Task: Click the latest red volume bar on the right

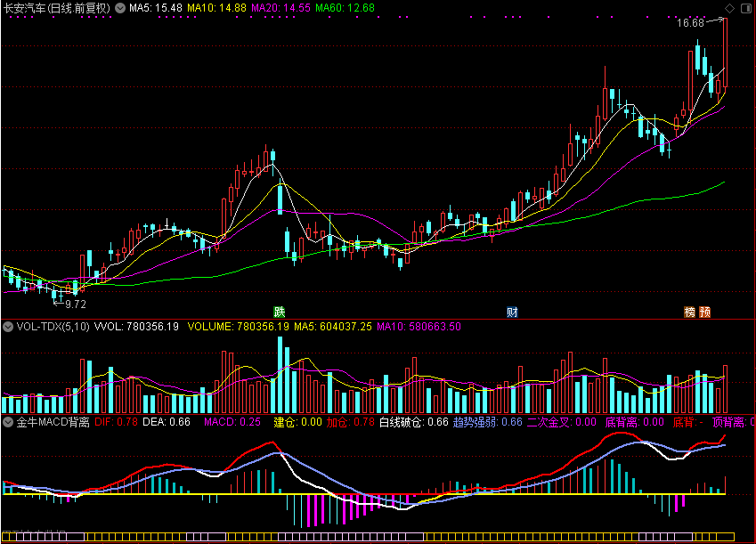Action: (725, 389)
